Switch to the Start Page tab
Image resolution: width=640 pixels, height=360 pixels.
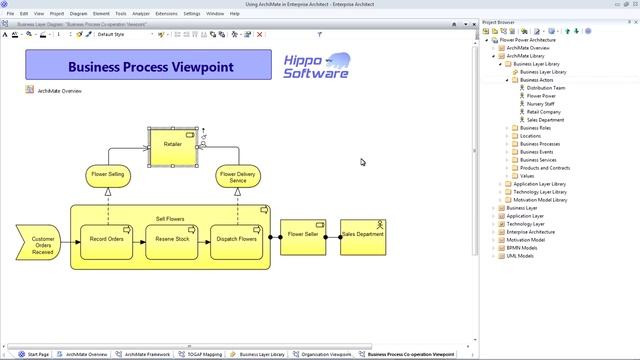33,354
